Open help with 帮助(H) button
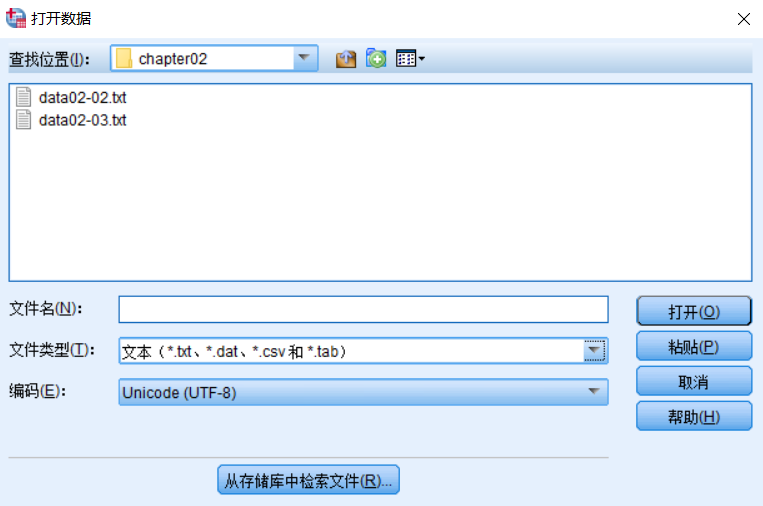Screen dimensions: 763x506 (x=694, y=416)
